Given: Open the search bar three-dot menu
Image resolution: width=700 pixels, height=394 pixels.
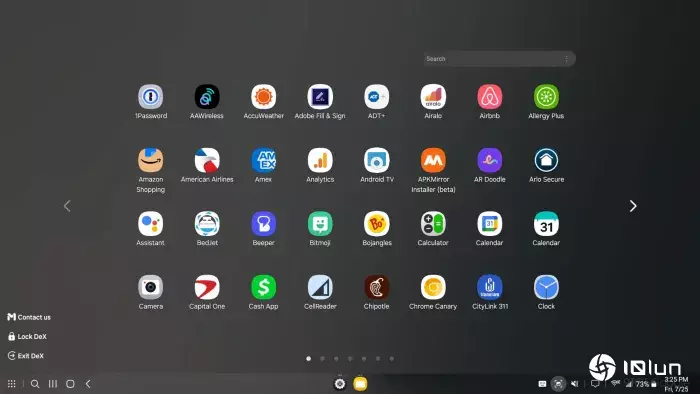Looking at the screenshot, I should coord(567,59).
